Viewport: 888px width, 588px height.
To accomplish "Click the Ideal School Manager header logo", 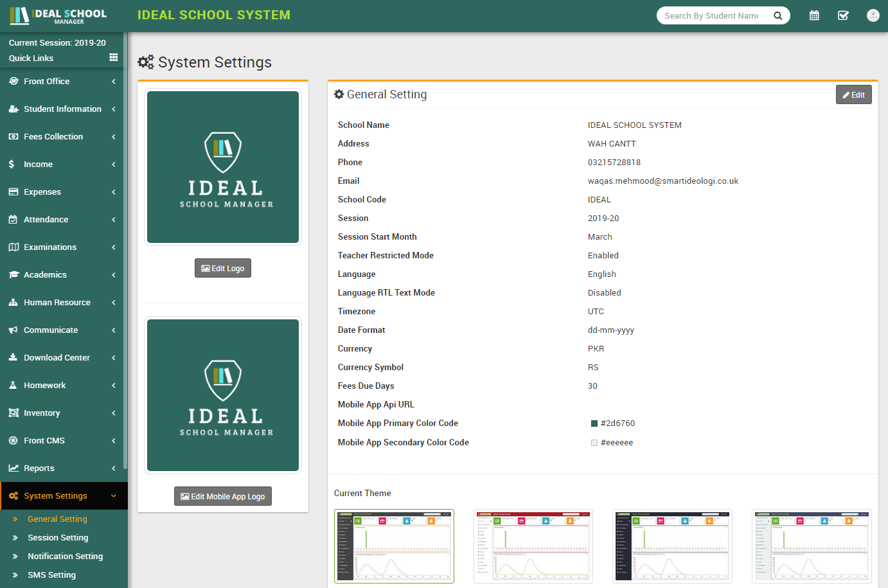I will pyautogui.click(x=58, y=16).
